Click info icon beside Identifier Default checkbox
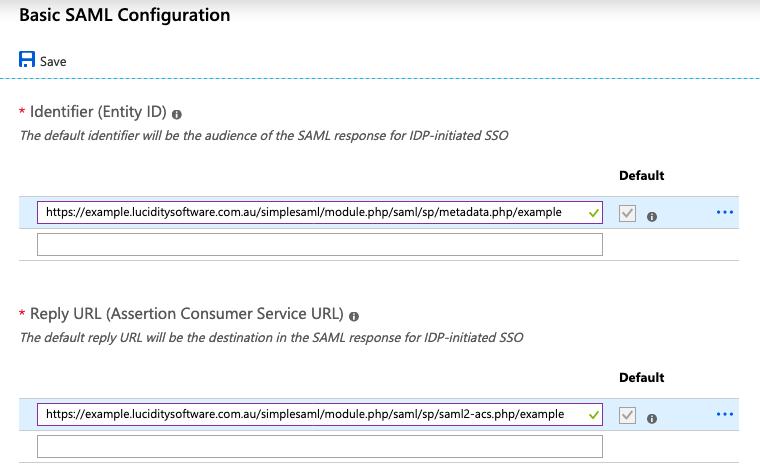 651,215
